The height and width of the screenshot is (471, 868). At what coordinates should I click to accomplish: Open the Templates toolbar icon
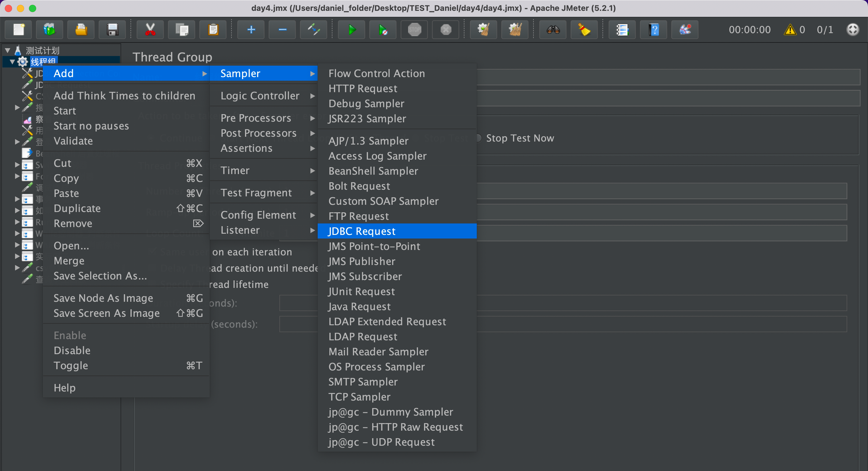coord(49,30)
